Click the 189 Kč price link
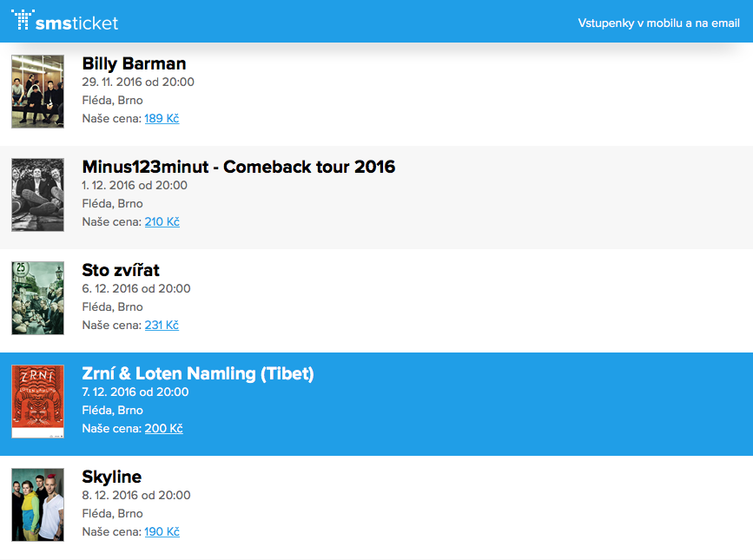Screen dimensions: 753x560 162,118
